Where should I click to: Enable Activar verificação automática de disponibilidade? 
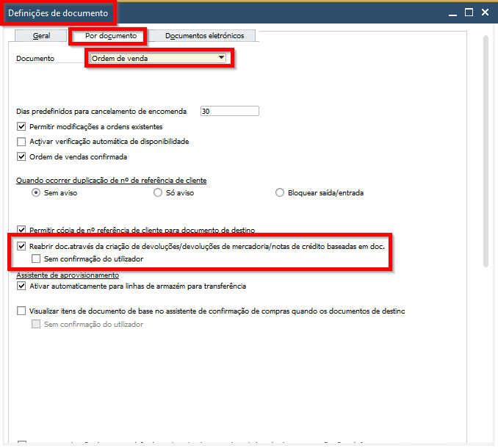coord(21,142)
